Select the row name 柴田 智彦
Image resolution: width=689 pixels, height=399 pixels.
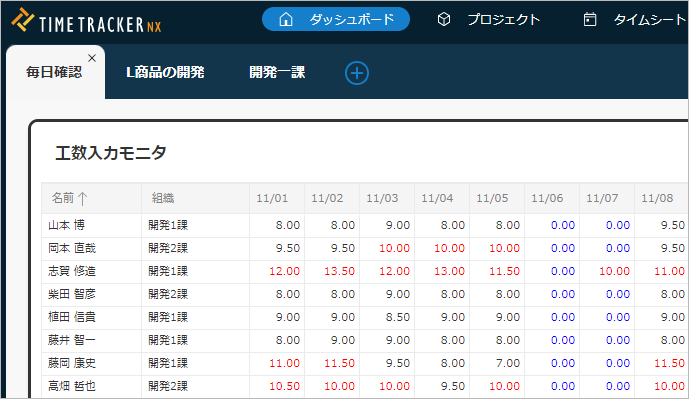(x=72, y=294)
